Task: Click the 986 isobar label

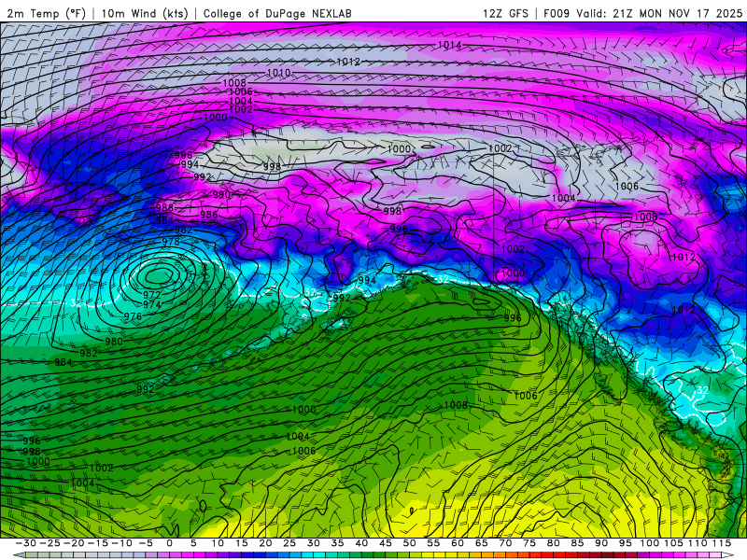Action: coord(208,215)
